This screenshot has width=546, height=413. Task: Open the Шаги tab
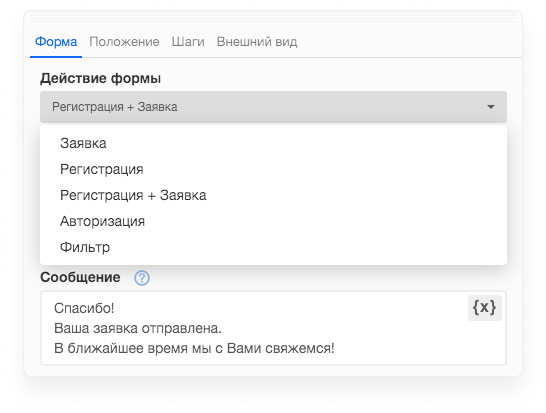tap(188, 42)
